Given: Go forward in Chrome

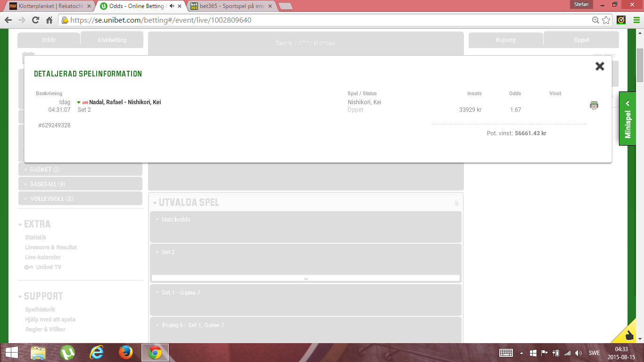Looking at the screenshot, I should [x=22, y=20].
